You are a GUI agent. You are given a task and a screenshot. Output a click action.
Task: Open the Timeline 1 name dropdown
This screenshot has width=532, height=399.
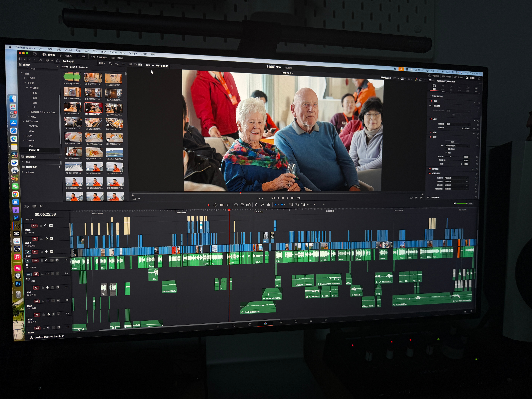pos(287,73)
